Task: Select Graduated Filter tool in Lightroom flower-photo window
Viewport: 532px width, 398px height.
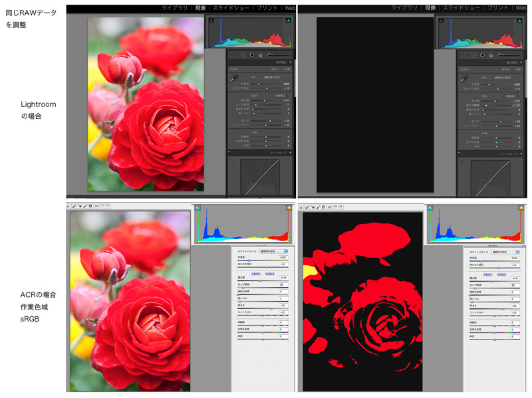Action: (261, 55)
